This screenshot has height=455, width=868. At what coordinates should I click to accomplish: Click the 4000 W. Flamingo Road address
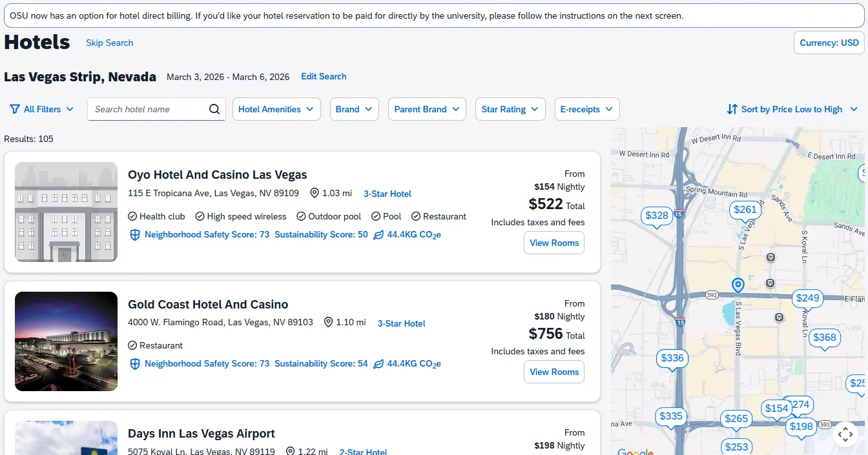pos(220,322)
